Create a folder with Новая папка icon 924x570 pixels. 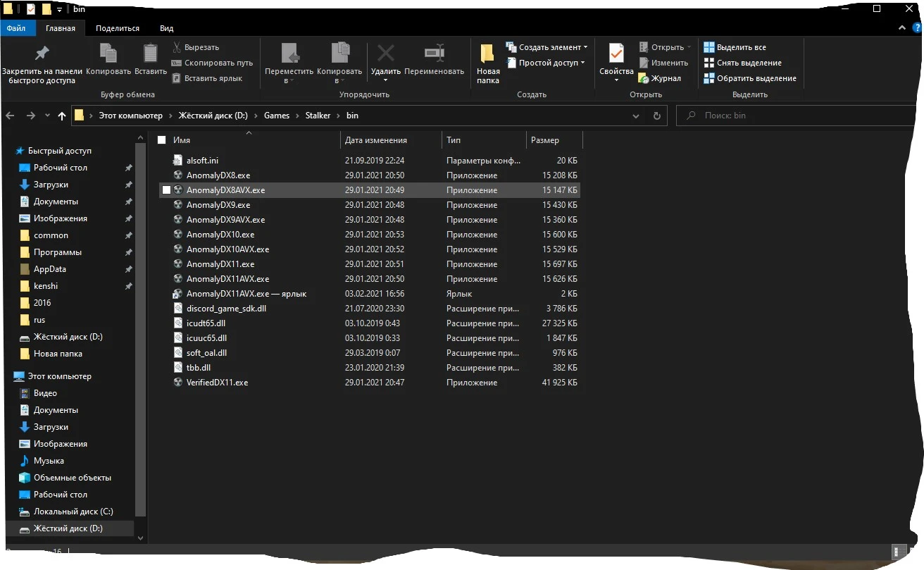(487, 55)
